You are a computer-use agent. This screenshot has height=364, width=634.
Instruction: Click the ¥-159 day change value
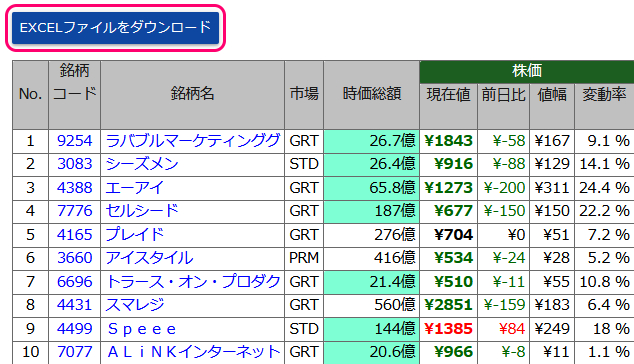(504, 305)
